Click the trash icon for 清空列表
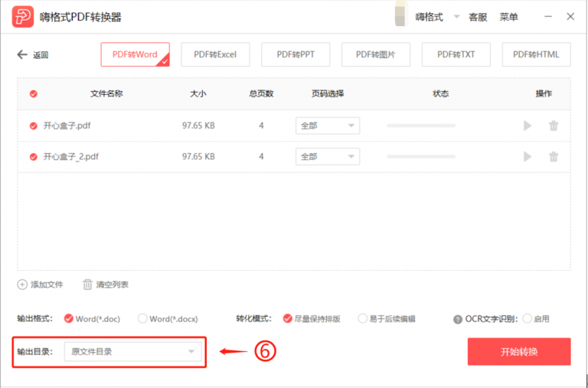The width and height of the screenshot is (588, 388). click(x=87, y=285)
